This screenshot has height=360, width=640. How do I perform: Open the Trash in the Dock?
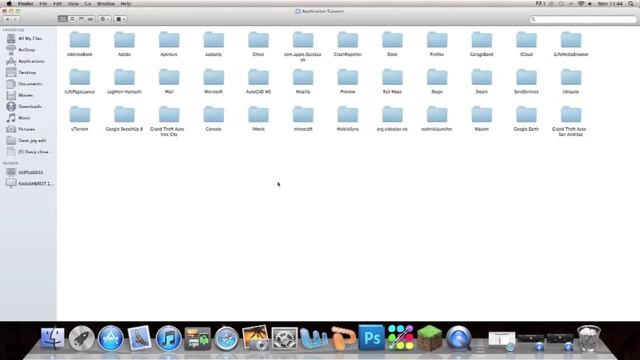click(x=589, y=338)
